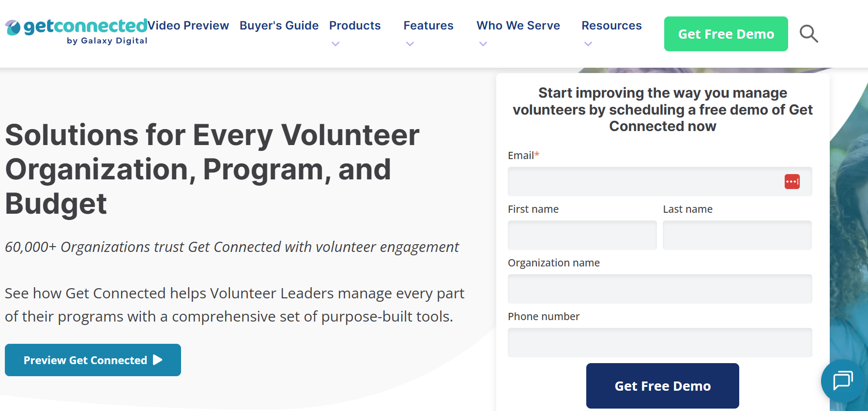Viewport: 868px width, 411px height.
Task: Expand the Resources dropdown chevron
Action: click(588, 44)
